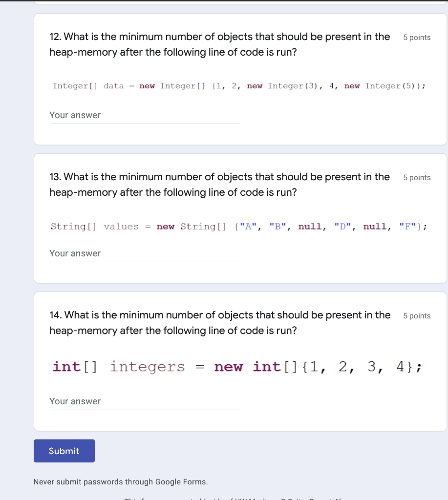Click the '5 points' label on question 12
The width and height of the screenshot is (448, 500).
pos(417,37)
